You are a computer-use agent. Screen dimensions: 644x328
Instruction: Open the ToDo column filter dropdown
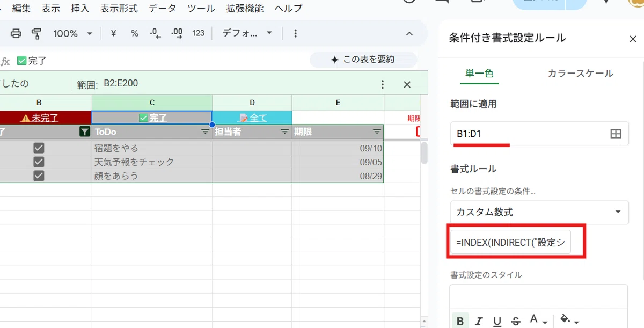pos(205,132)
